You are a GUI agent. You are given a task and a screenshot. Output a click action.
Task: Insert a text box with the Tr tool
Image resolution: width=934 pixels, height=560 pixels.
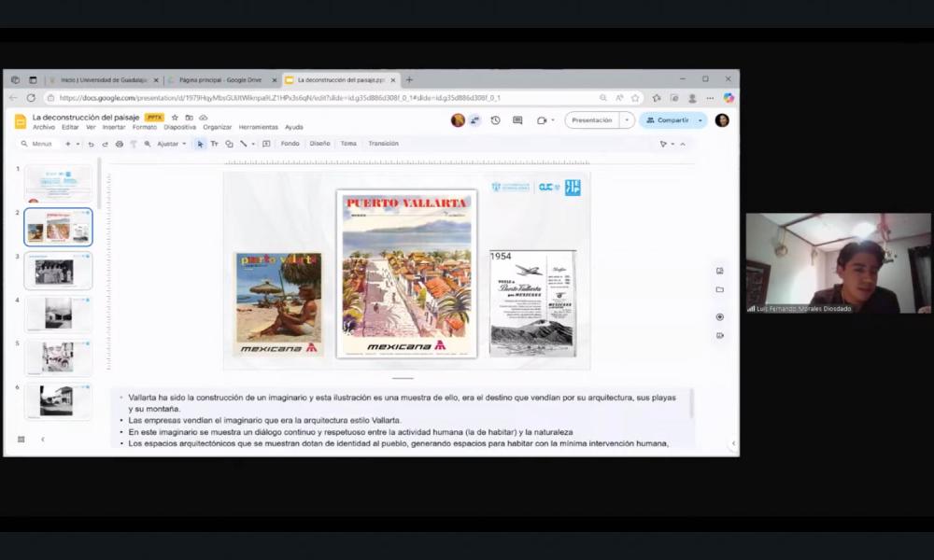[x=213, y=143]
